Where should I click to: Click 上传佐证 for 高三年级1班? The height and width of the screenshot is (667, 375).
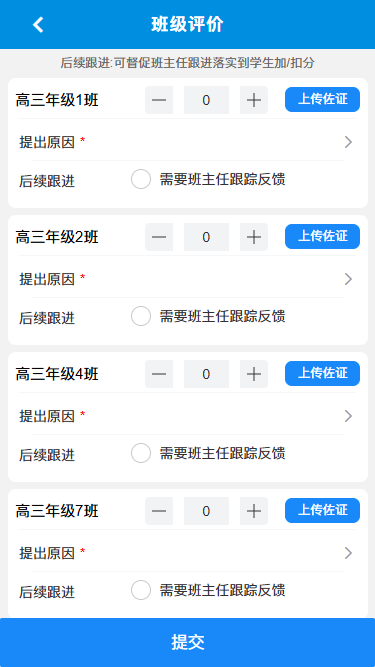(x=322, y=100)
